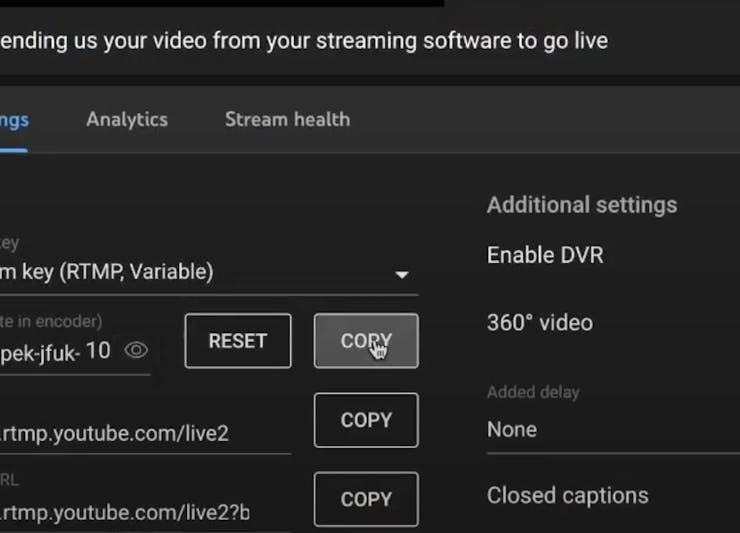Click the 360° video setting label
Image resolution: width=740 pixels, height=533 pixels.
(540, 323)
